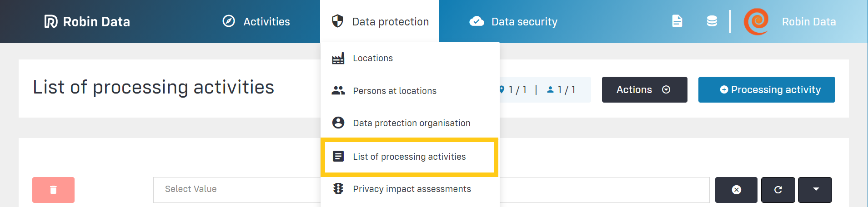Click the Robin Data username link
The height and width of the screenshot is (207, 868).
tap(808, 21)
